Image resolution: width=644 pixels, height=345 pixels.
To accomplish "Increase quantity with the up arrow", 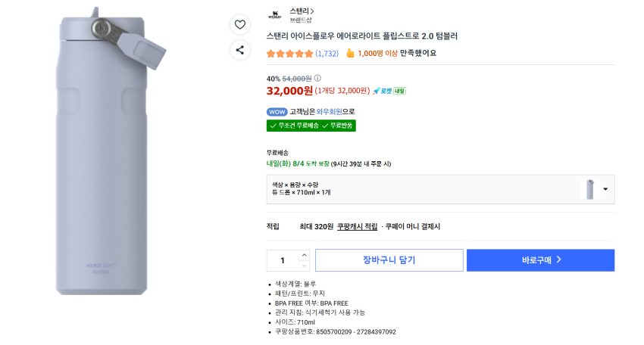I will [304, 255].
